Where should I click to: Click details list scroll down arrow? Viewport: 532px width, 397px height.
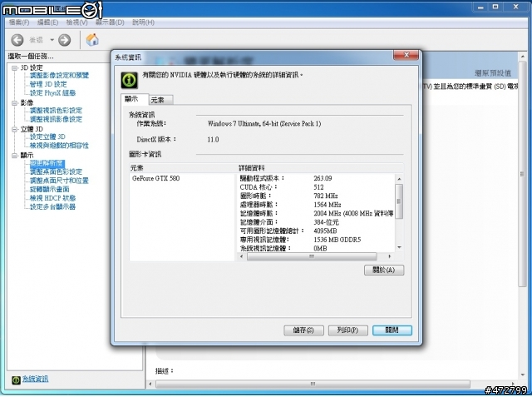point(399,247)
